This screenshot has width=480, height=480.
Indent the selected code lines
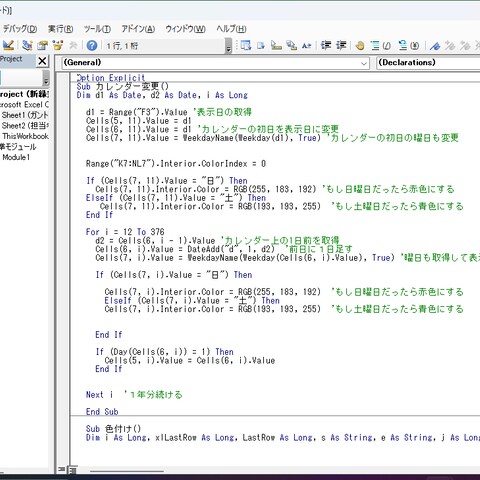pyautogui.click(x=326, y=45)
